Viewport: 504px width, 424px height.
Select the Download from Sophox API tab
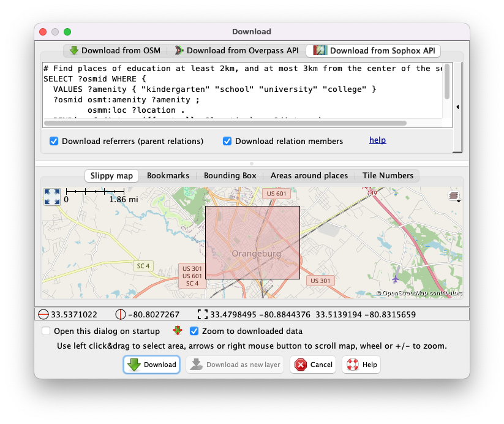[373, 50]
